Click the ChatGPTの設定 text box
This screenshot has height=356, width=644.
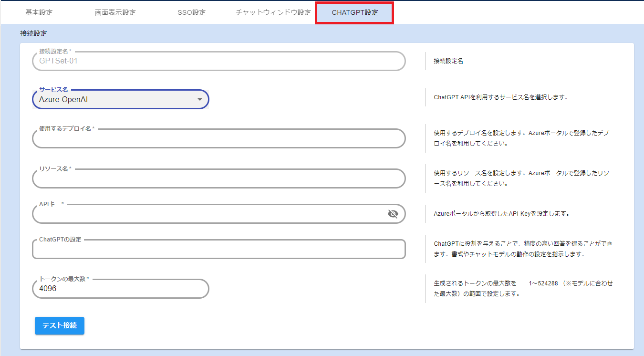pos(218,250)
